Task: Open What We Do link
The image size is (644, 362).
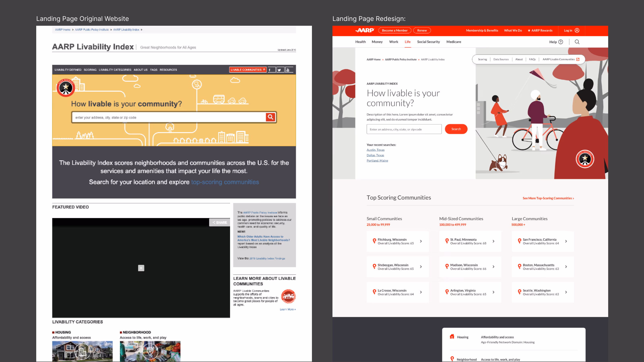Action: tap(513, 31)
